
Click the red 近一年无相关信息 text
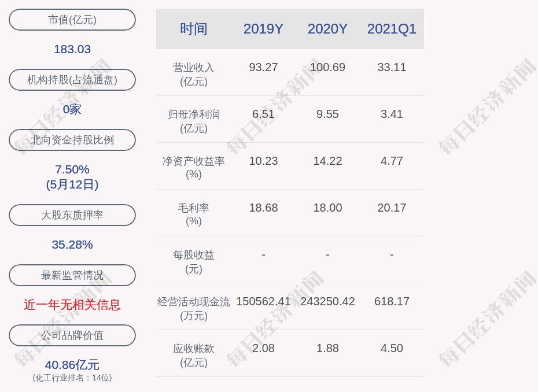coord(72,305)
